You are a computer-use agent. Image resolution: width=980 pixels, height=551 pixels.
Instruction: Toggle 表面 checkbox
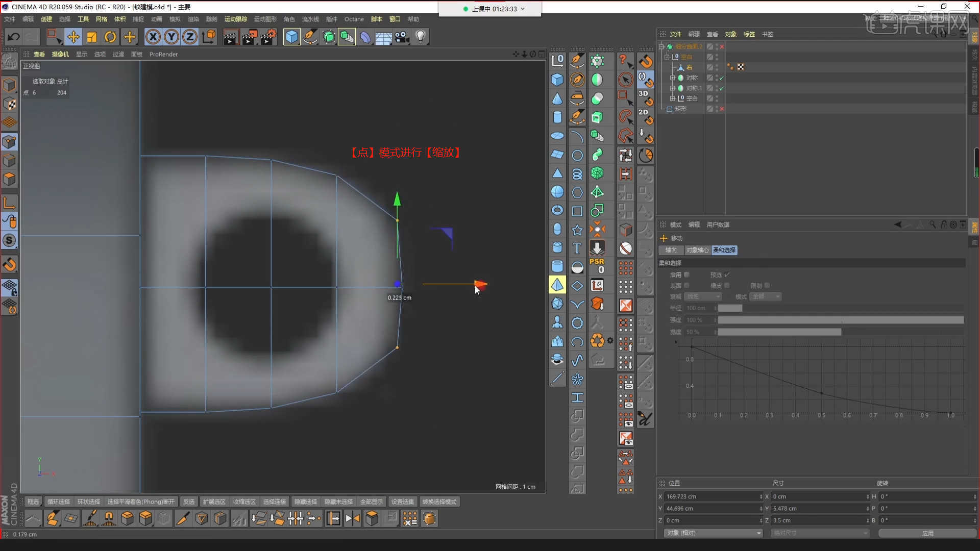click(687, 285)
